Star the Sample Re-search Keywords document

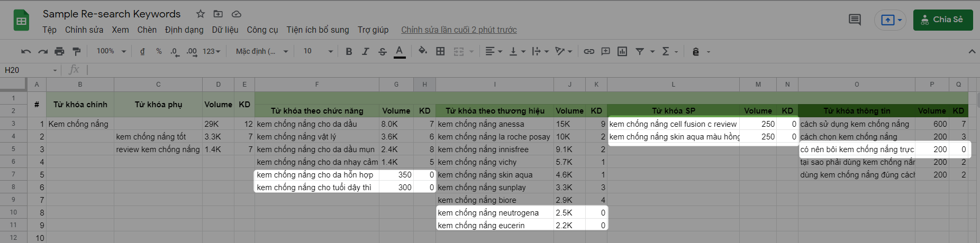coord(201,14)
